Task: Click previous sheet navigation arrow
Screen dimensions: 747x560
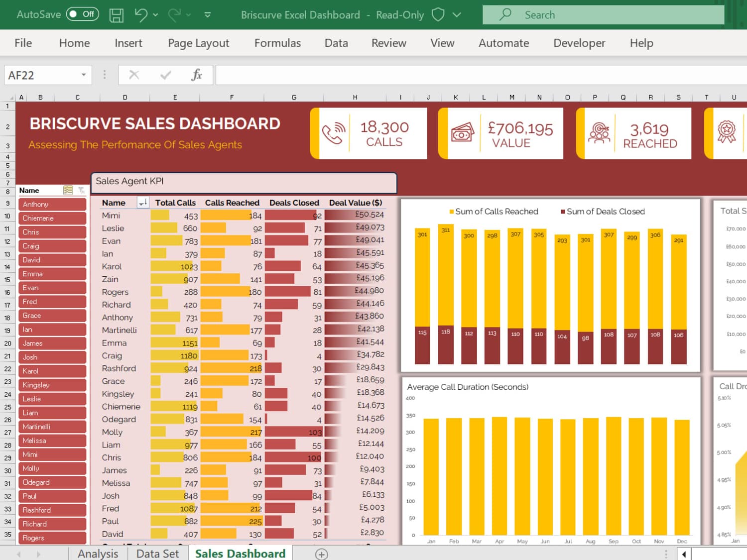Action: [19, 554]
